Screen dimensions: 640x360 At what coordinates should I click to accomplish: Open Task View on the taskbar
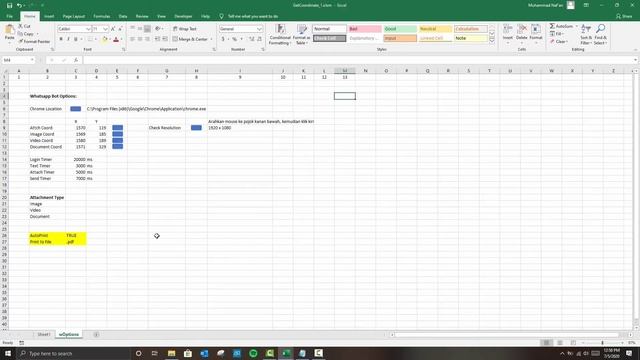(x=155, y=353)
